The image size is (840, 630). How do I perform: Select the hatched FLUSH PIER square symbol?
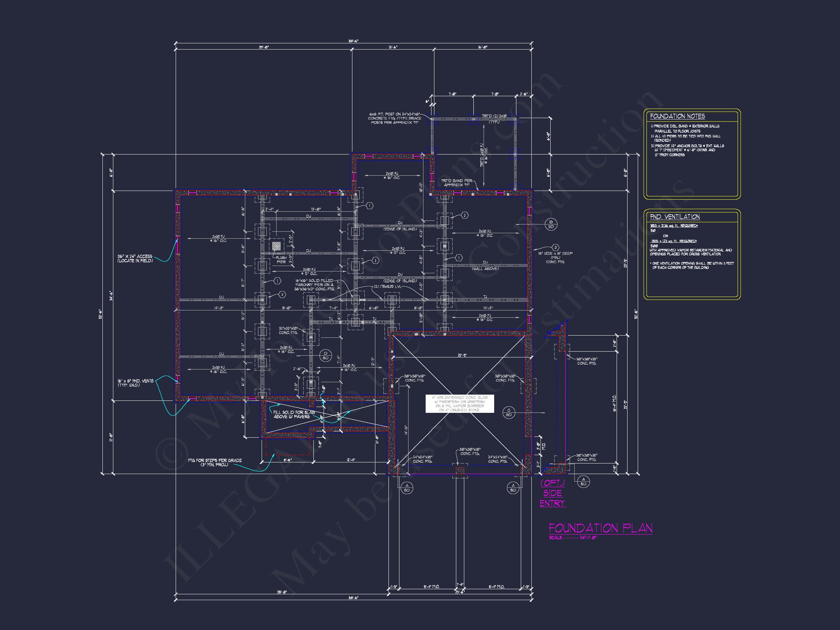click(277, 246)
